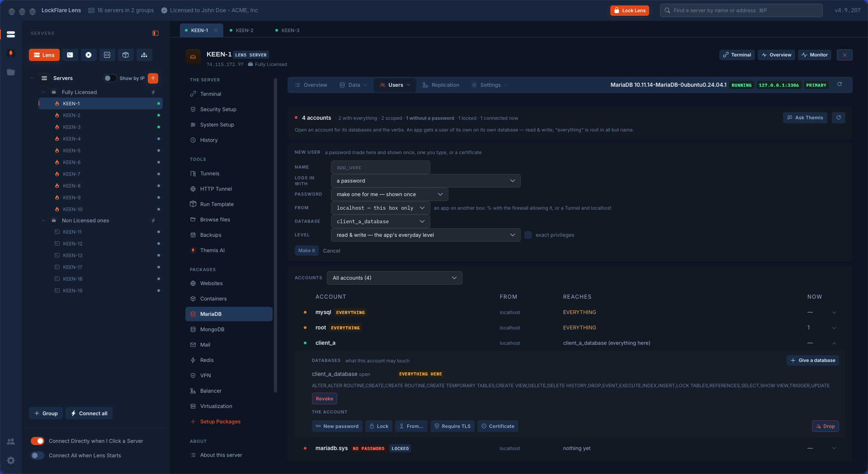The image size is (868, 474).
Task: Close the KEEN-1 server panel
Action: (844, 55)
